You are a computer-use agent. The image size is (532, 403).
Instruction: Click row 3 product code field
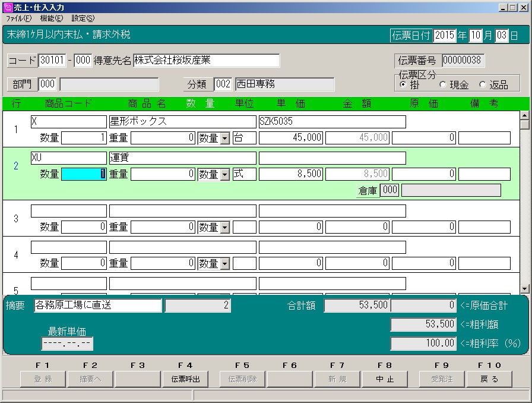point(68,210)
